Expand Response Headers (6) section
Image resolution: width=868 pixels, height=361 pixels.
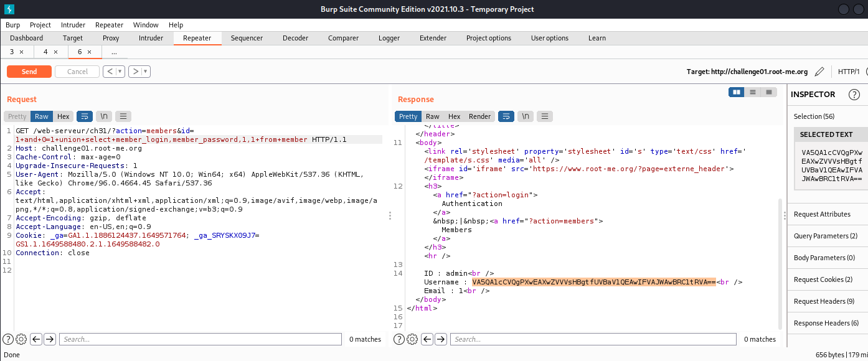pyautogui.click(x=828, y=323)
